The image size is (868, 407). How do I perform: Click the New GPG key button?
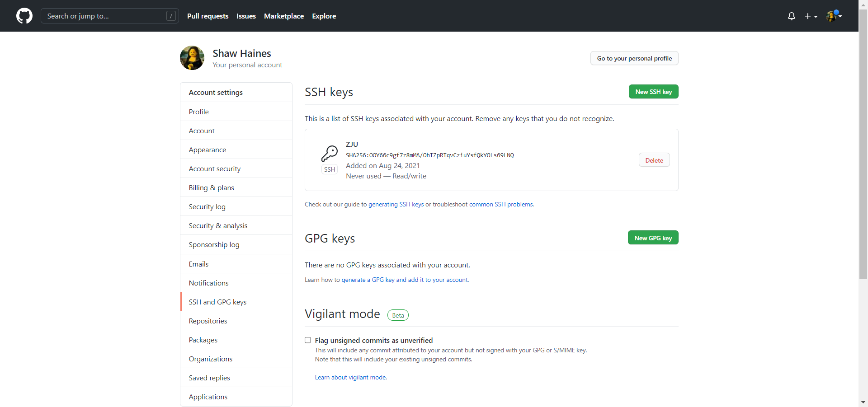tap(653, 238)
